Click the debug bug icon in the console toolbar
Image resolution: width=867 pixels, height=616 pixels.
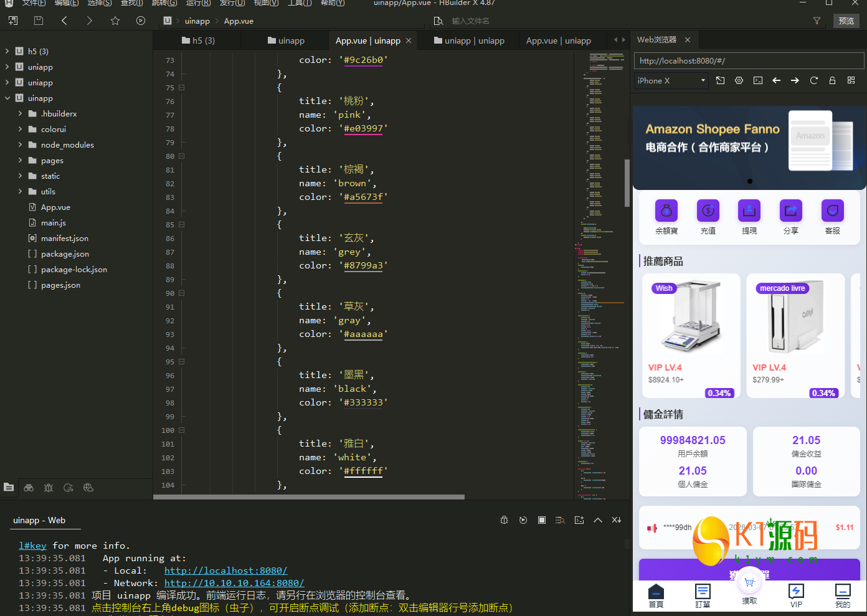click(x=505, y=520)
